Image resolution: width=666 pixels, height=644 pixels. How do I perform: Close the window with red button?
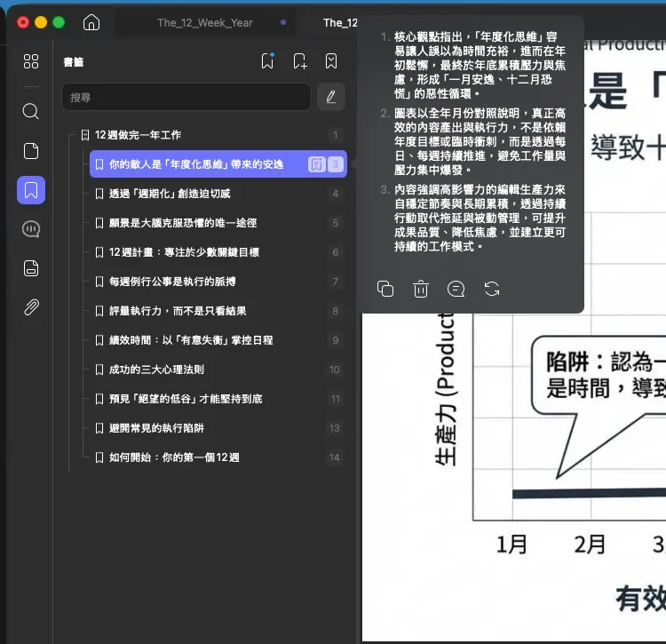point(23,22)
